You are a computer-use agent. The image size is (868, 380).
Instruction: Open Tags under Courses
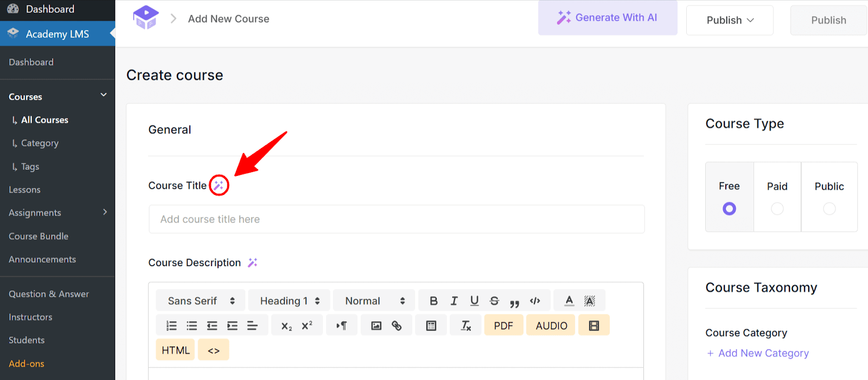click(x=30, y=167)
